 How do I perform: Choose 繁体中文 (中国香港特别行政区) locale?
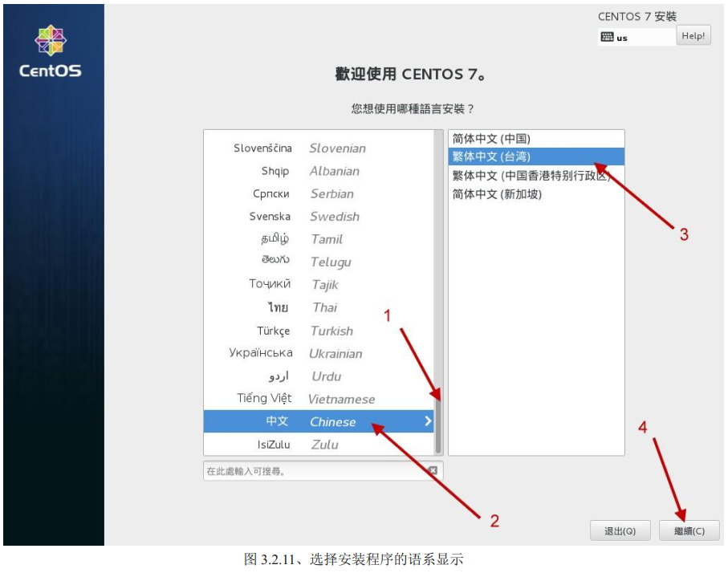536,176
